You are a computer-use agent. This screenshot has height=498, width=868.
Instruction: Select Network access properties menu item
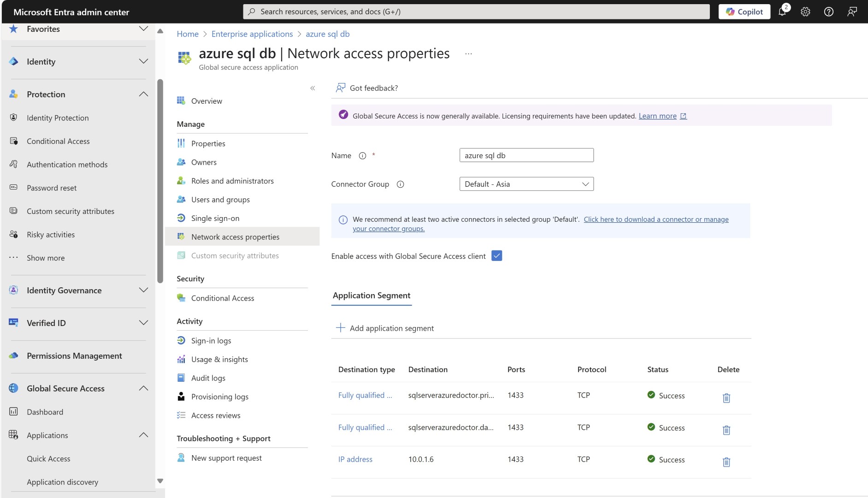click(242, 237)
